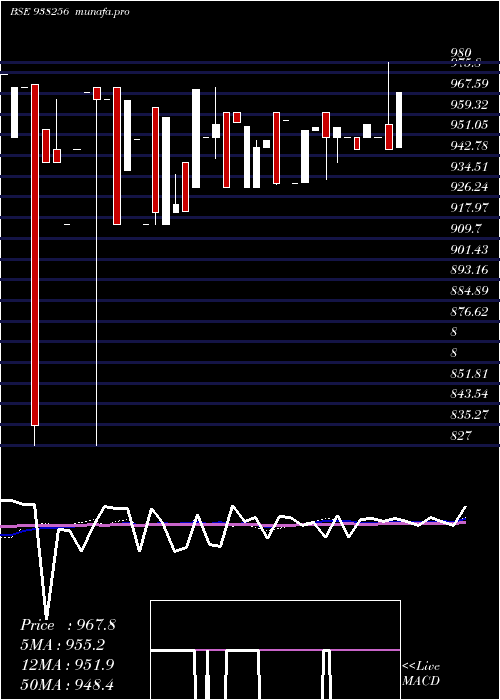This screenshot has height=700, width=500.
Task: Click the 851.81 price axis label
Action: pyautogui.click(x=469, y=374)
